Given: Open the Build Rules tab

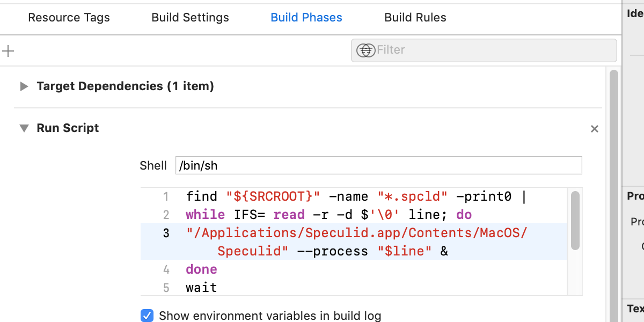Looking at the screenshot, I should click(415, 18).
